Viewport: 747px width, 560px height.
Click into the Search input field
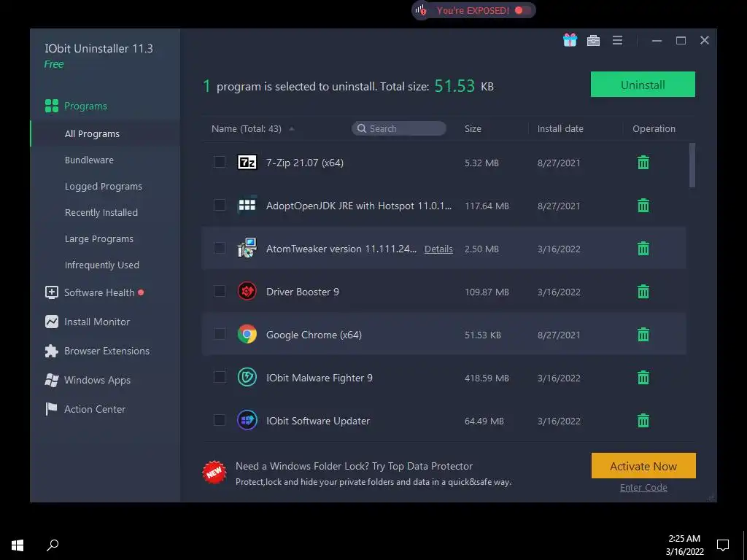[x=399, y=128]
